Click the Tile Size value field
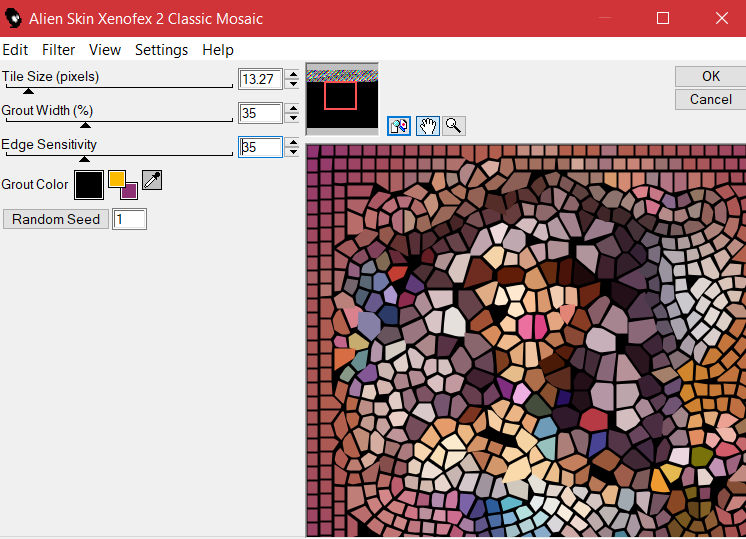746x539 pixels. pos(260,79)
